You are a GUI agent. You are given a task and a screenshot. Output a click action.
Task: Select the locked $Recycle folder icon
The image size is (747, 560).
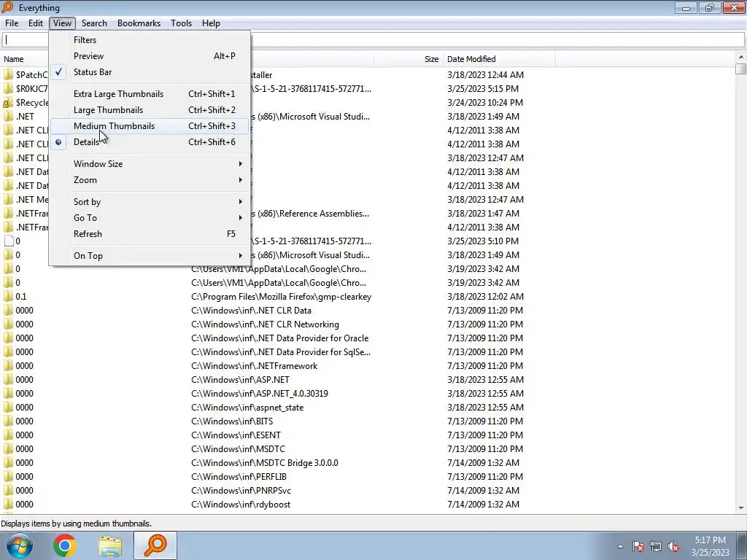point(8,102)
